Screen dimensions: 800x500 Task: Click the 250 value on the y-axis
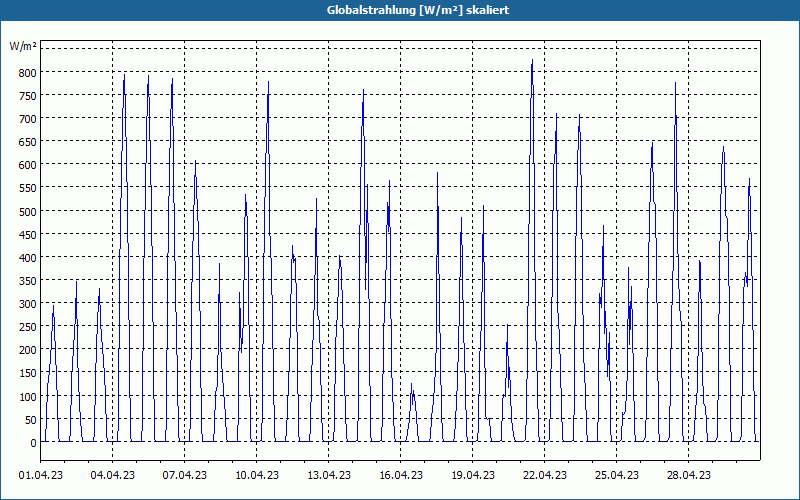click(28, 327)
